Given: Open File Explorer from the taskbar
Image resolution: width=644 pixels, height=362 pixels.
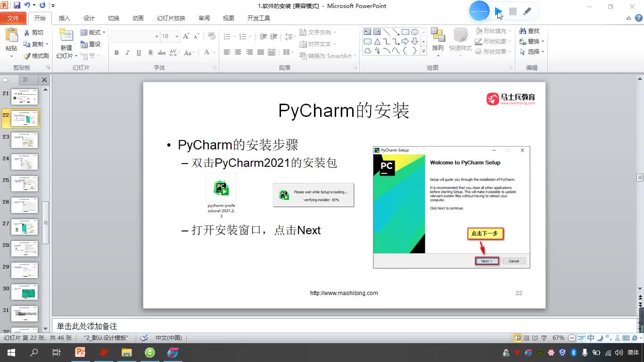Looking at the screenshot, I should pyautogui.click(x=126, y=352).
